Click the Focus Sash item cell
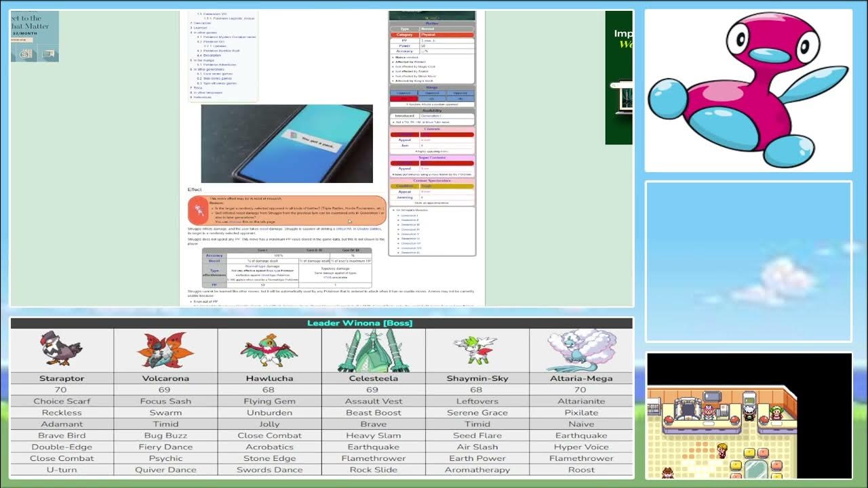Image resolution: width=868 pixels, height=488 pixels. (165, 401)
